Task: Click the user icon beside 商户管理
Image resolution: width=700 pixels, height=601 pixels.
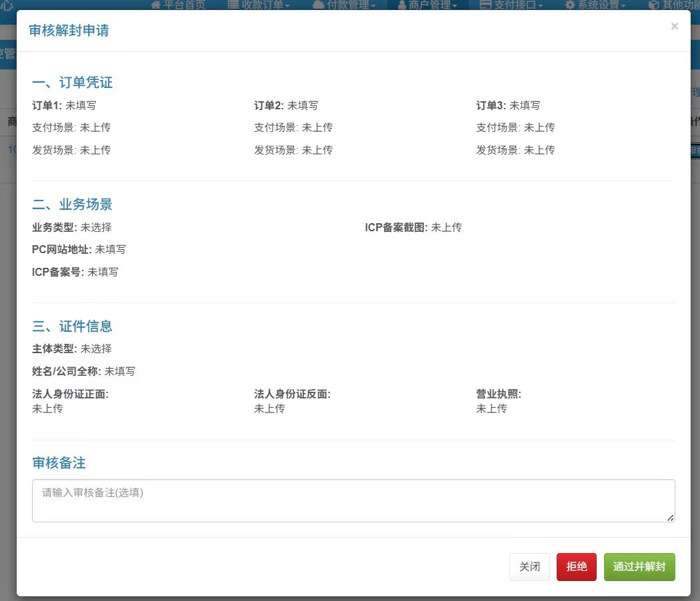Action: pyautogui.click(x=402, y=5)
